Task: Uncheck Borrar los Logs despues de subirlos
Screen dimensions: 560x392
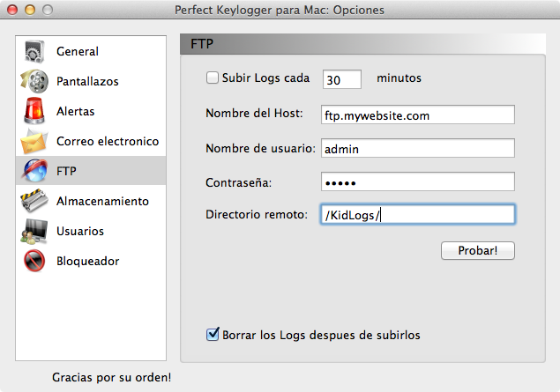Action: pos(213,334)
